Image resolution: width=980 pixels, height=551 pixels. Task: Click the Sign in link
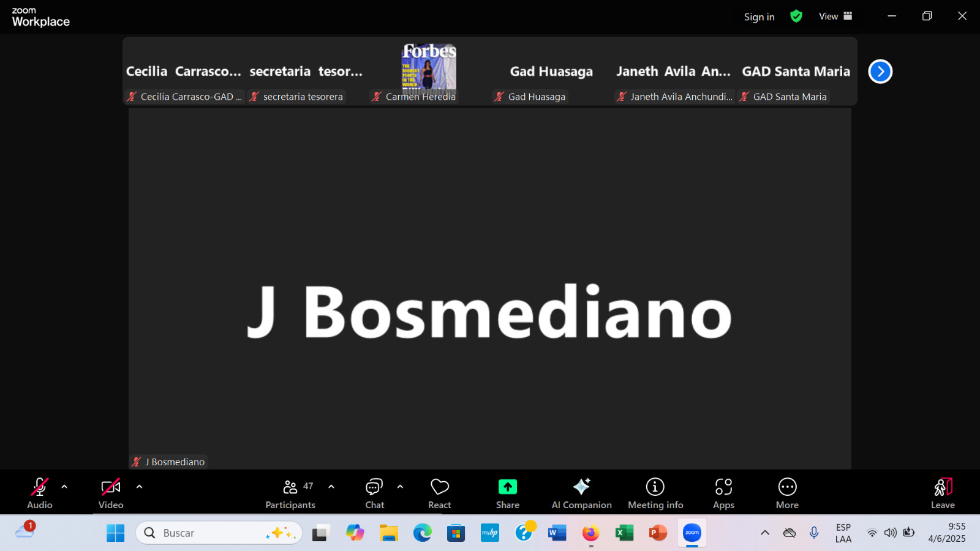click(x=759, y=17)
